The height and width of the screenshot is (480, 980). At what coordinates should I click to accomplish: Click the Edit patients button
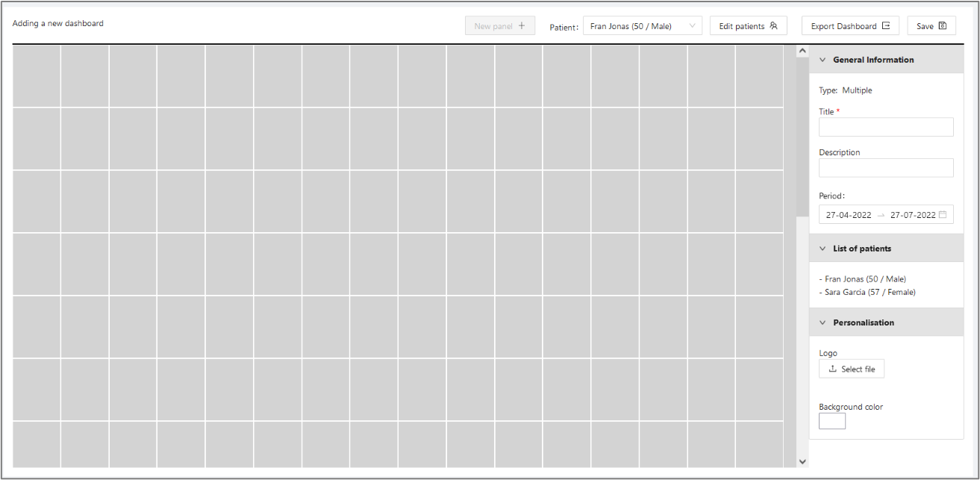click(x=749, y=26)
